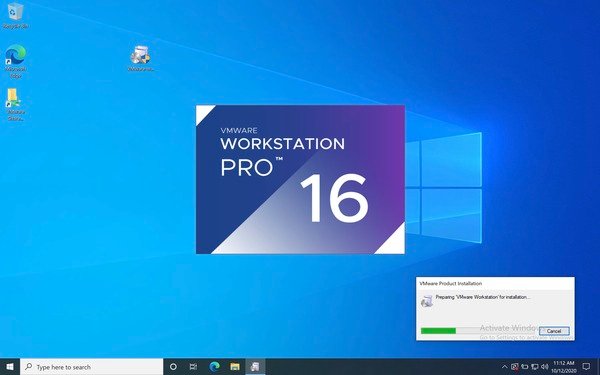Select the Microsoft Edge desktop shortcut
Screen dimensions: 600x375
tap(15, 60)
